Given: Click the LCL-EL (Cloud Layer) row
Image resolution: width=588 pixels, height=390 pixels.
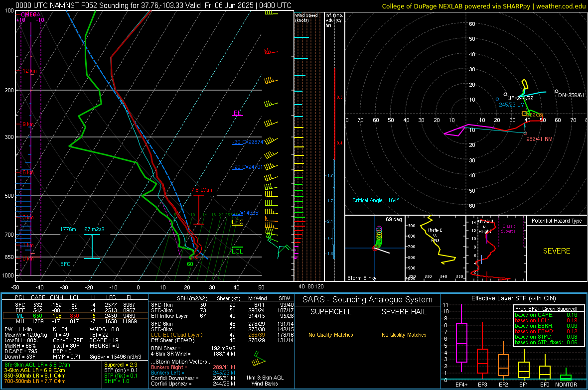Looking at the screenshot, I should [222, 335].
